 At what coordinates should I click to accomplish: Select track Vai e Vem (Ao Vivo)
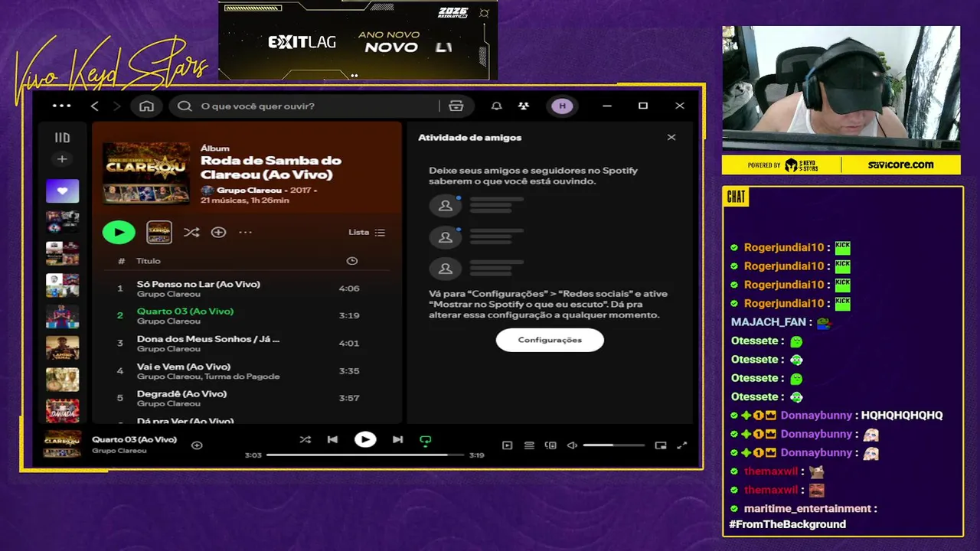(245, 370)
